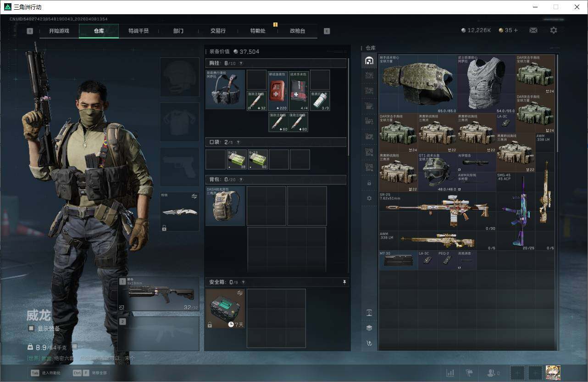The width and height of the screenshot is (588, 382).
Task: Switch to the 开始游戏 tab
Action: [59, 31]
